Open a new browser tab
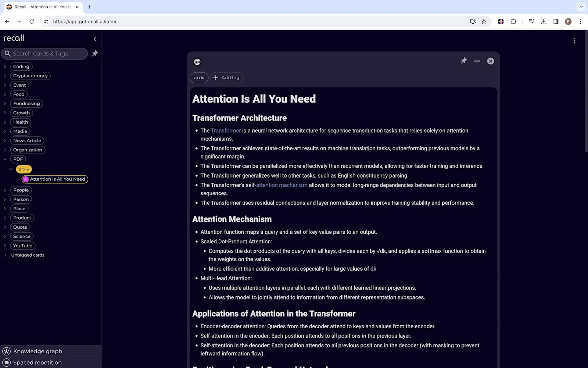The image size is (588, 368). [x=89, y=7]
